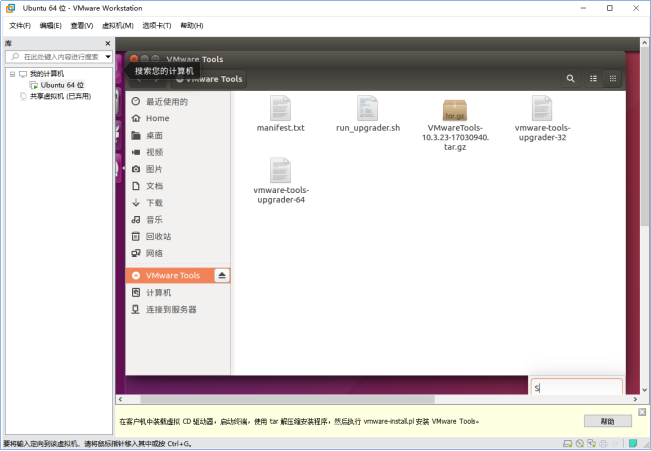The width and height of the screenshot is (651, 451).
Task: Click scroll-right arrow on horizontal scrollbar
Action: [635, 399]
